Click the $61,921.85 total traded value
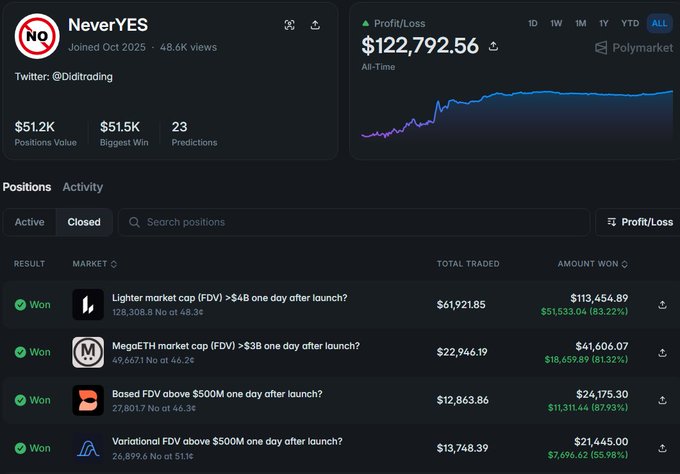Image resolution: width=680 pixels, height=474 pixels. point(461,304)
